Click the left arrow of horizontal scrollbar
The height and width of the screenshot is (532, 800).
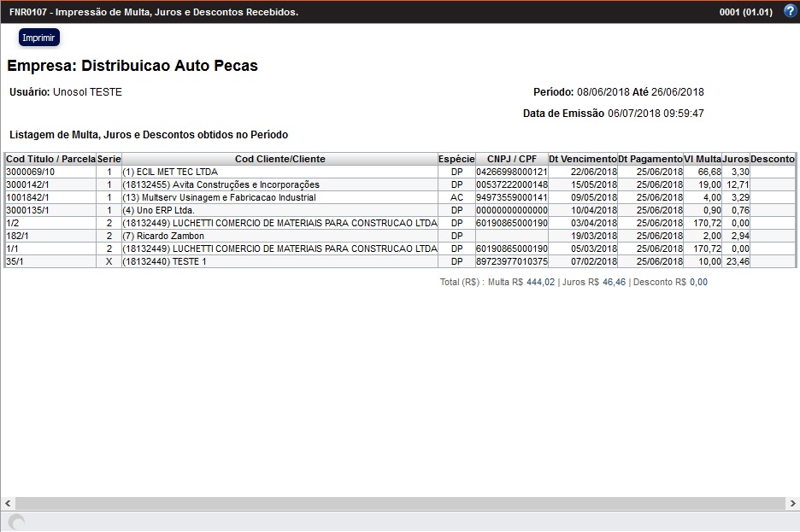coord(8,503)
